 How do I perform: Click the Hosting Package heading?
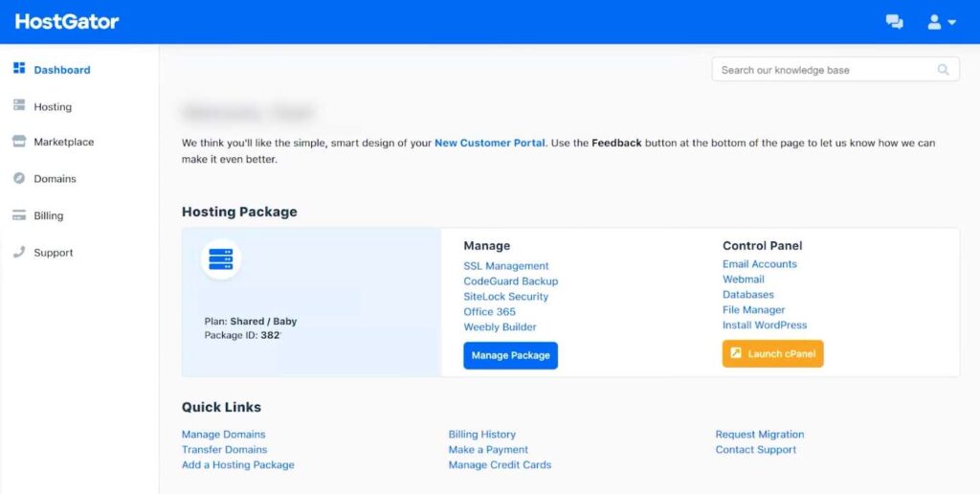pos(239,212)
